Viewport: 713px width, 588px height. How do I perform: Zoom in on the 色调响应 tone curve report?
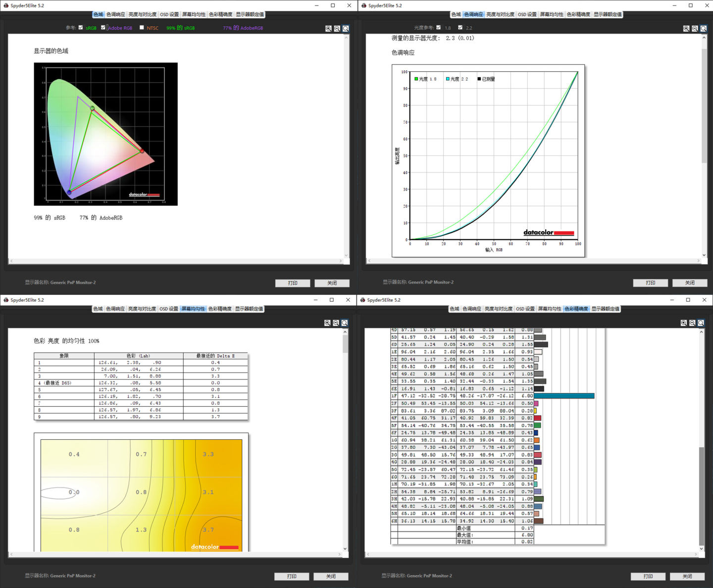686,29
